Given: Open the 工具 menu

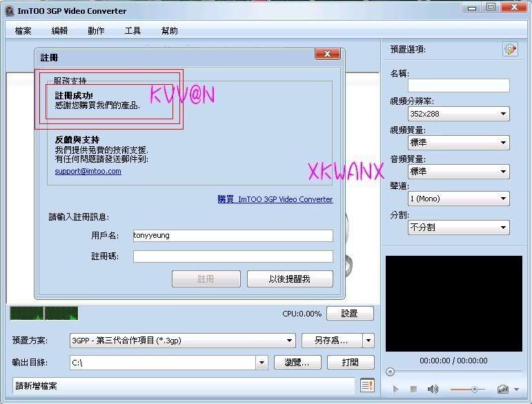Looking at the screenshot, I should (x=132, y=31).
